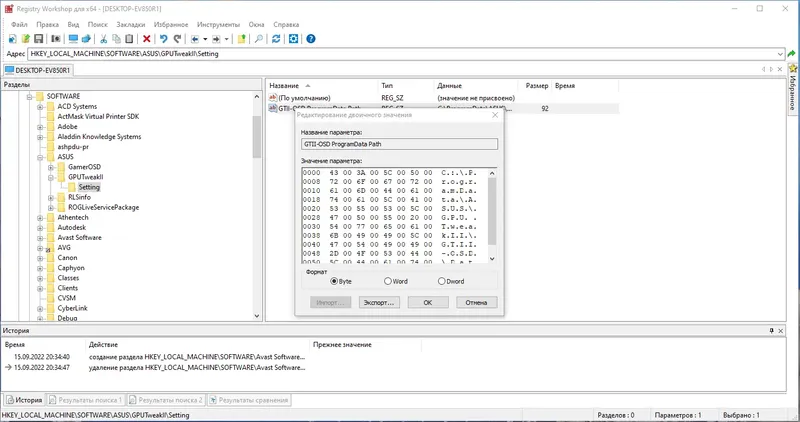The image size is (800, 422).
Task: Click the new registry file icon
Action: tap(12, 39)
